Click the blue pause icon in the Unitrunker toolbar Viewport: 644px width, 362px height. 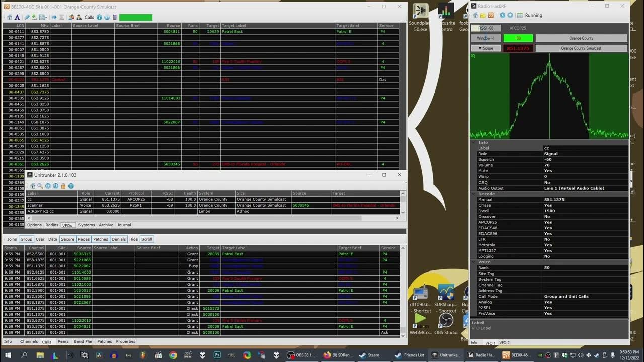pos(55,186)
